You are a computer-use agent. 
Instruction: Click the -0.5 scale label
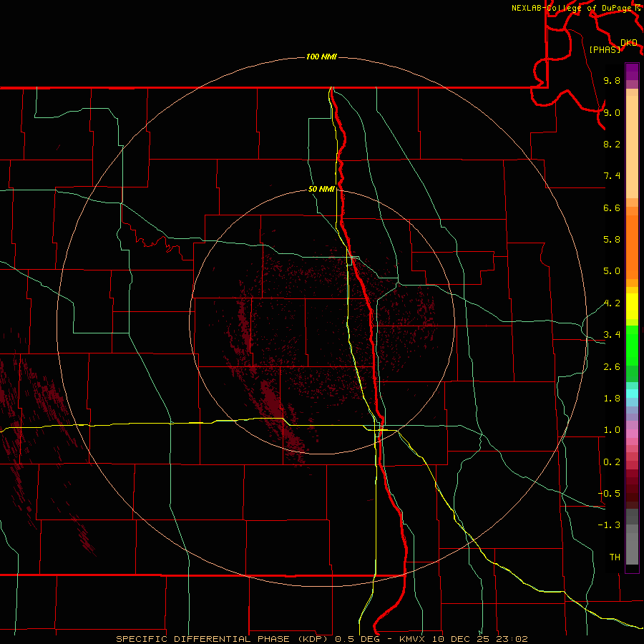609,494
